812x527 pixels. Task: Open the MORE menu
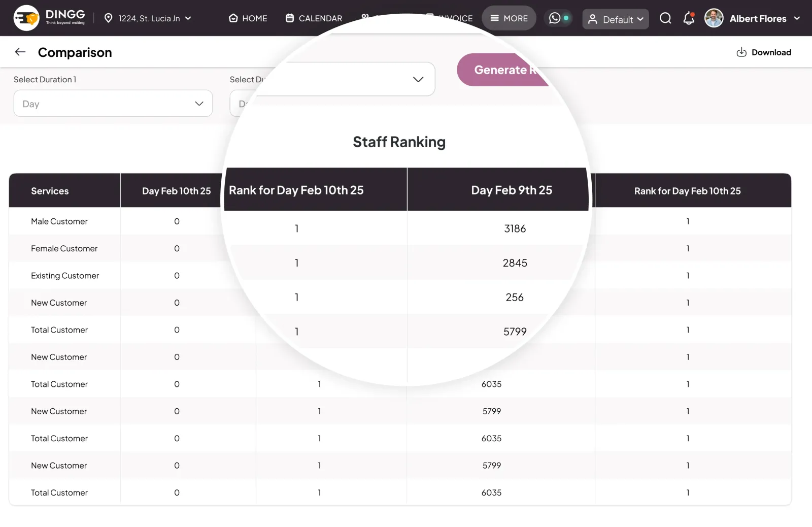[509, 18]
